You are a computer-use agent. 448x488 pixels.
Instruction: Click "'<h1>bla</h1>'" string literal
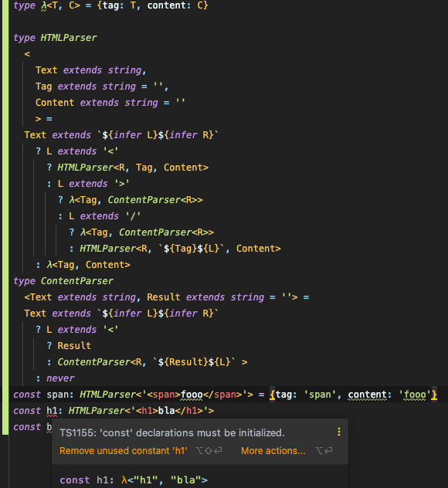pyautogui.click(x=169, y=411)
